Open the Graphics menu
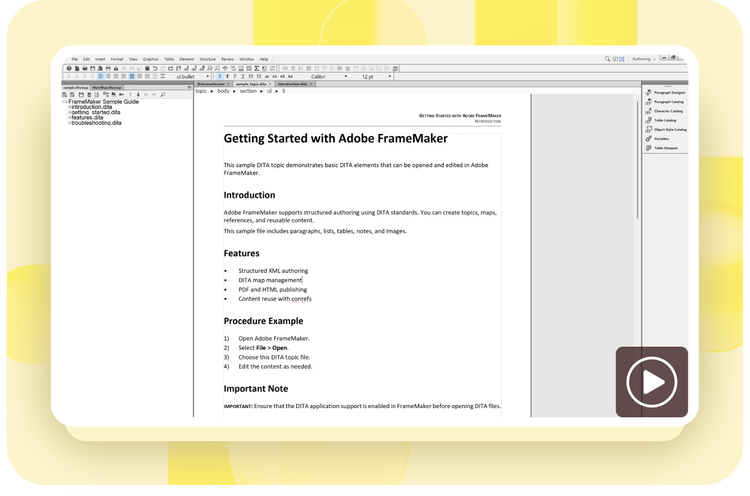Screen dimensions: 750x496 click(151, 59)
